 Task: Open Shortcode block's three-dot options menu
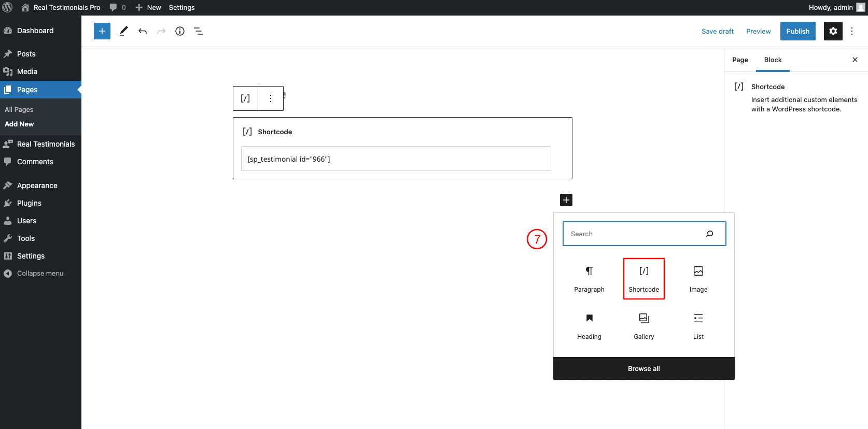coord(271,98)
